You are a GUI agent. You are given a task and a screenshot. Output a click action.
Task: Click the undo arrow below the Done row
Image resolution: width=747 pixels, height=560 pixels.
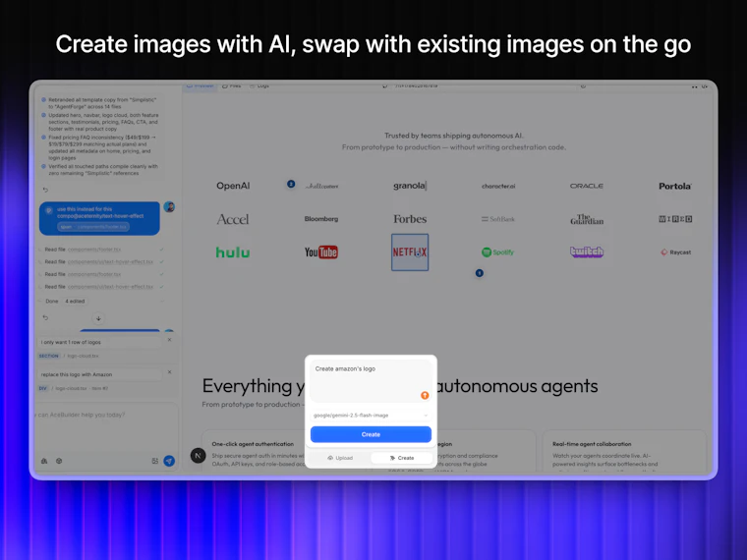[45, 317]
